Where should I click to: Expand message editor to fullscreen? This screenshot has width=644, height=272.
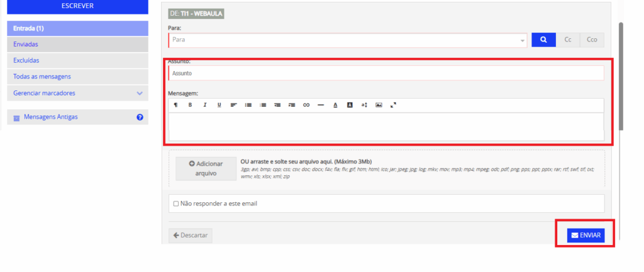point(393,105)
